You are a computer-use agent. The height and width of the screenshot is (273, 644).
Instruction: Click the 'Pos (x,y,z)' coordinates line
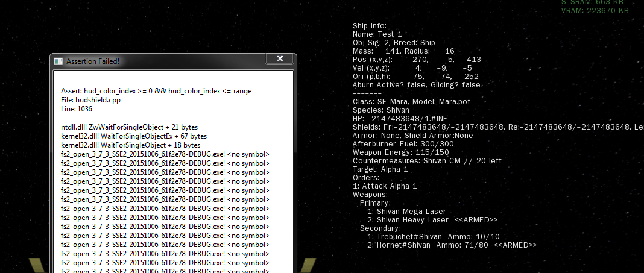tap(417, 60)
